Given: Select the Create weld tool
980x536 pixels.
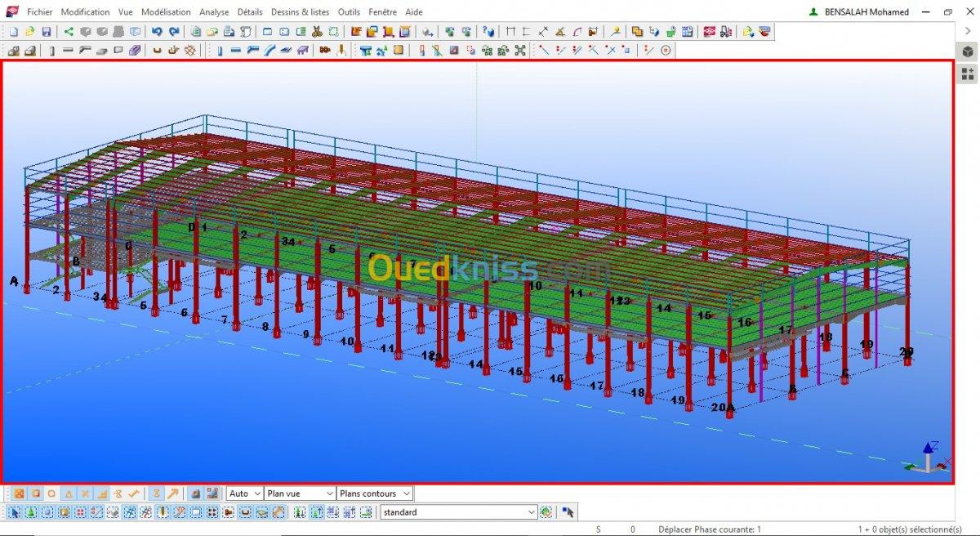Looking at the screenshot, I should tap(341, 51).
